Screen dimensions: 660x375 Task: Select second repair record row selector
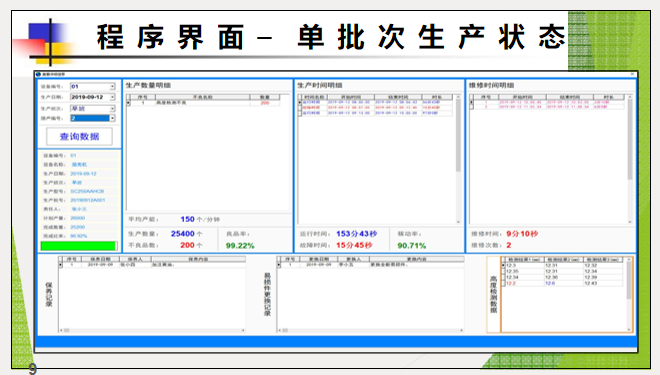[472, 107]
